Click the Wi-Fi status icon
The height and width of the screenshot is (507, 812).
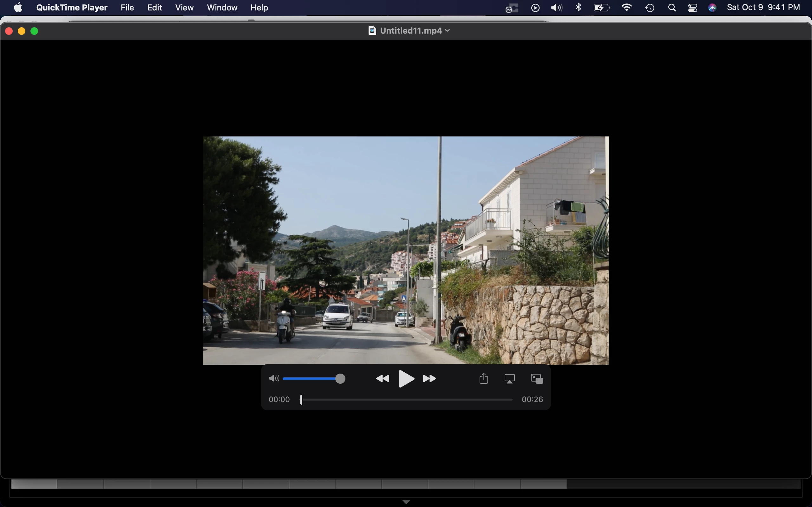click(x=626, y=7)
